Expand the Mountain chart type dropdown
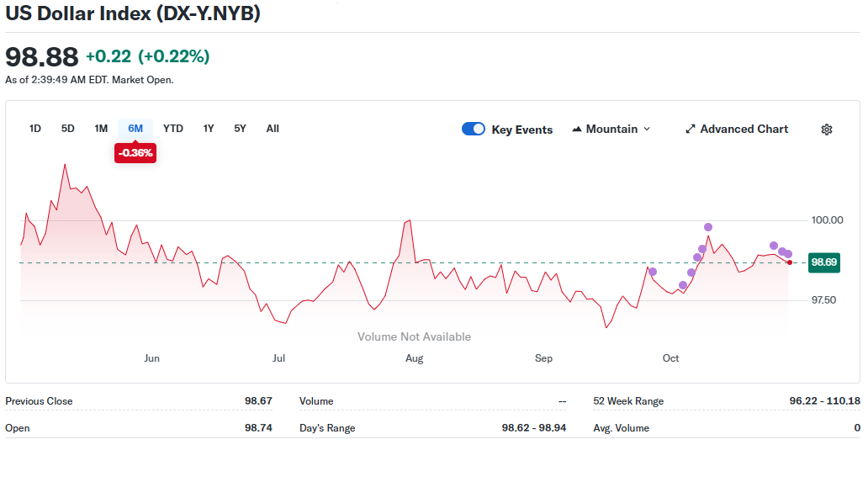This screenshot has height=482, width=868. [x=611, y=130]
